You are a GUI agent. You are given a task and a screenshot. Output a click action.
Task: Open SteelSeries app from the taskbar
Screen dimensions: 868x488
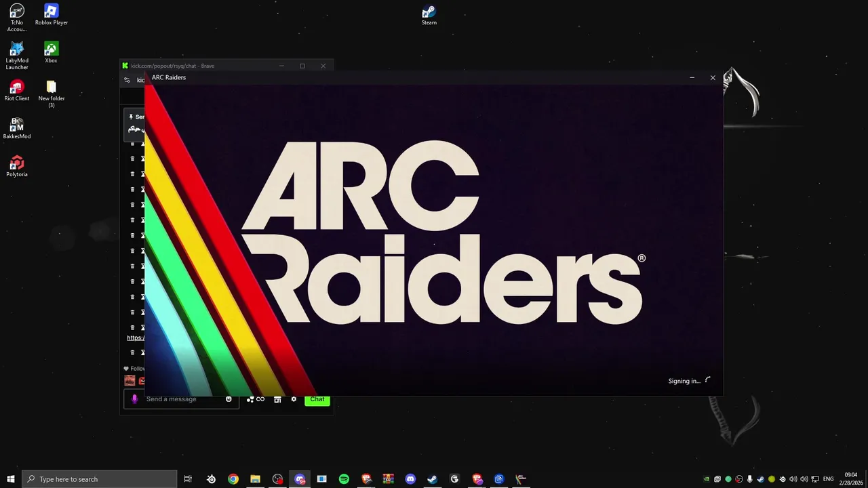coord(212,479)
